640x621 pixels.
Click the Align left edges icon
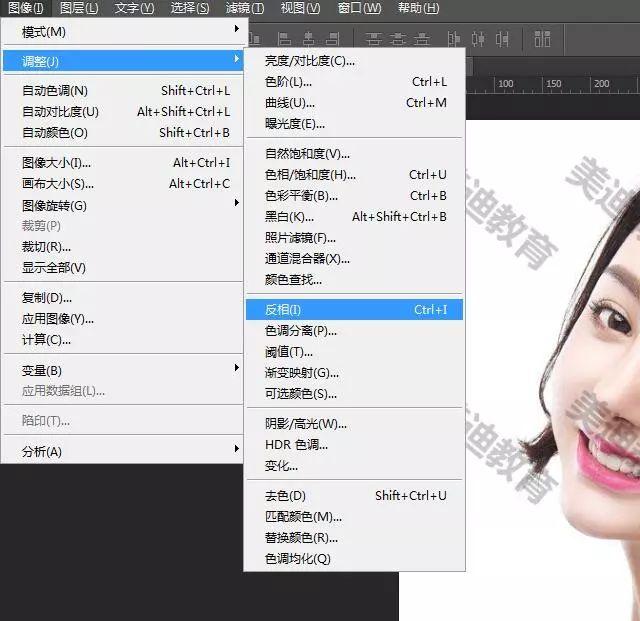coord(284,39)
